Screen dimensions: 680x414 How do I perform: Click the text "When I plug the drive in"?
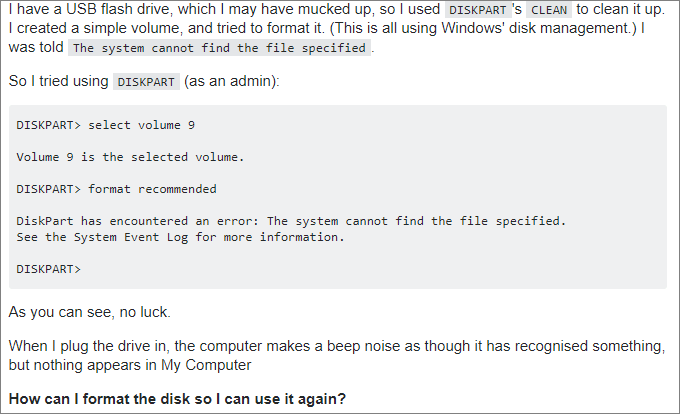click(x=88, y=345)
